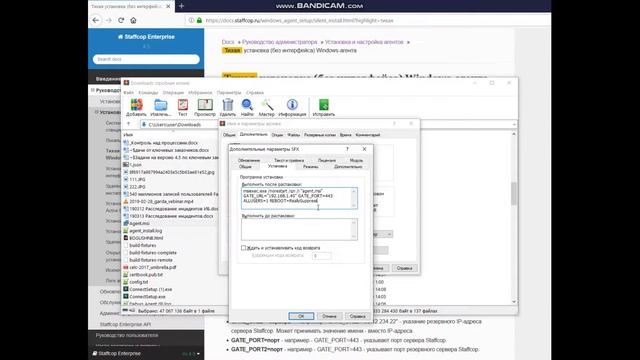640x360 pixels.
Task: Switch to Обновление tab in SFX dialog
Action: 249,160
